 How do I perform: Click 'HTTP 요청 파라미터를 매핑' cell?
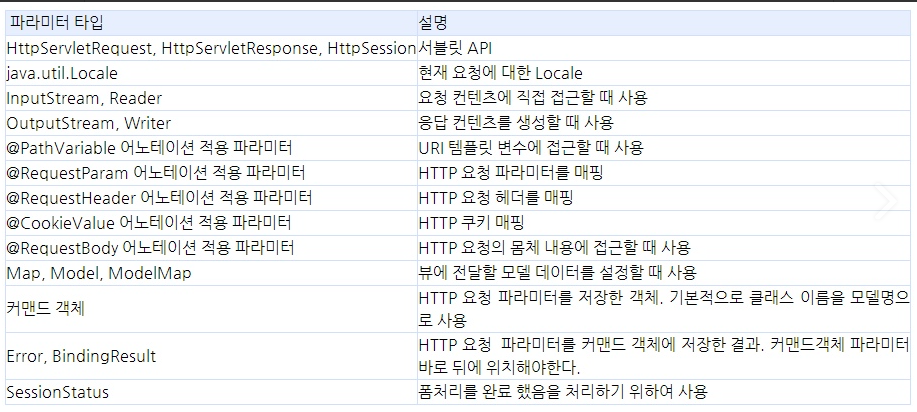click(x=664, y=173)
